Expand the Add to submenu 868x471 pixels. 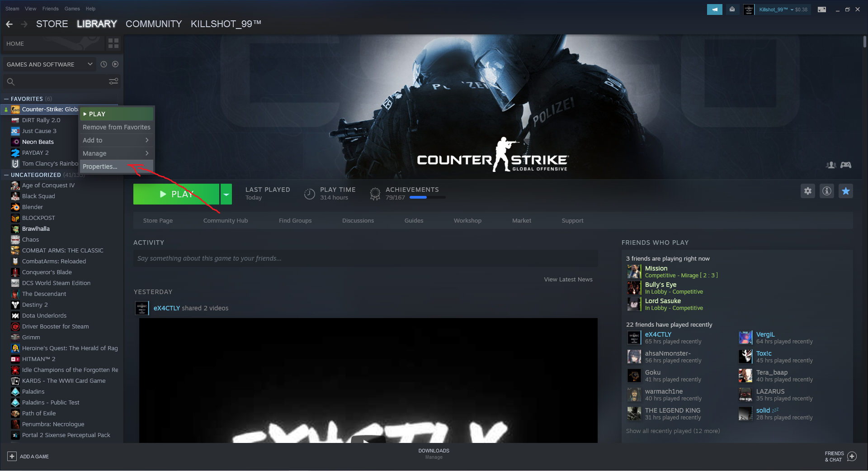pos(117,140)
